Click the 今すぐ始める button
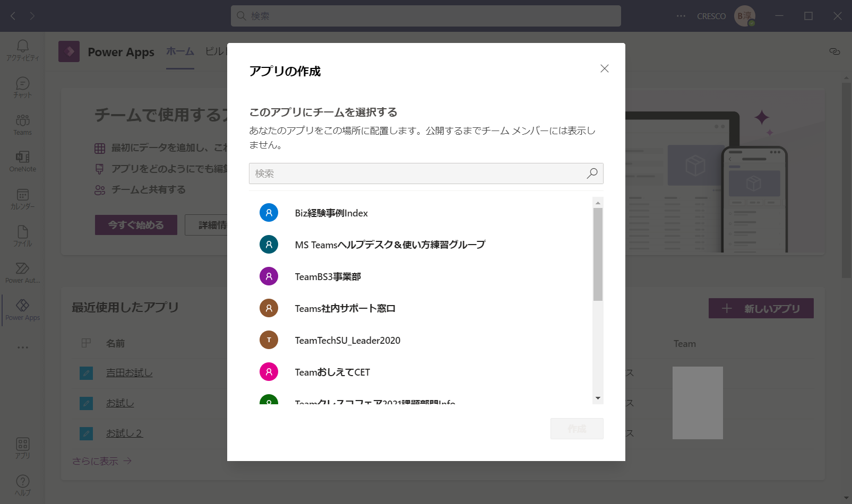This screenshot has width=852, height=504. click(x=136, y=225)
